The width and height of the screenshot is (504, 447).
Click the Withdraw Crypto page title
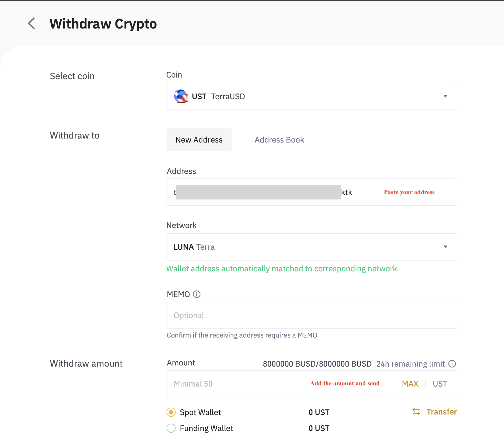[x=103, y=24]
